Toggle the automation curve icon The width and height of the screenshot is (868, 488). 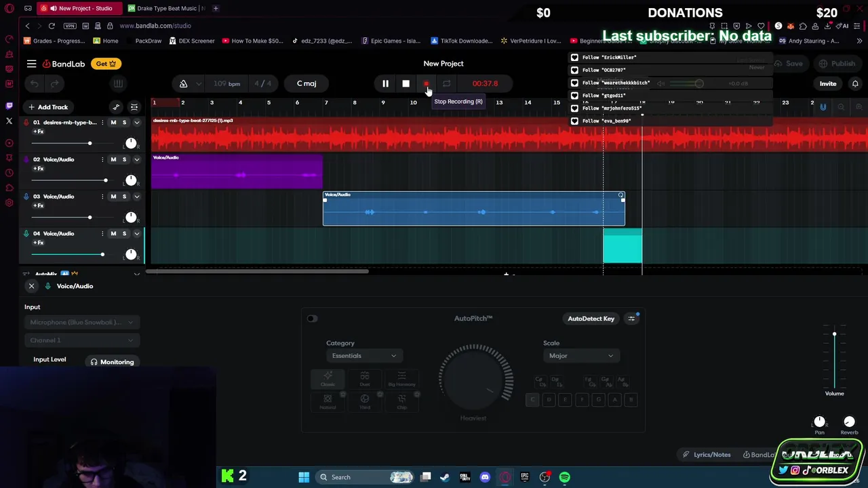(116, 107)
